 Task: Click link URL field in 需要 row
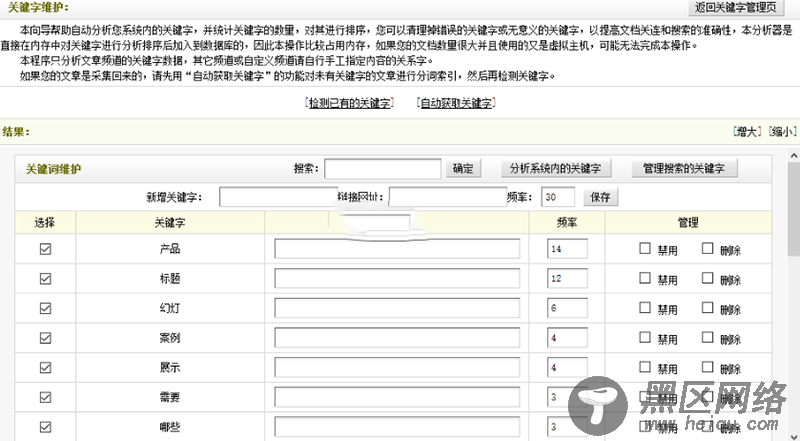point(397,397)
